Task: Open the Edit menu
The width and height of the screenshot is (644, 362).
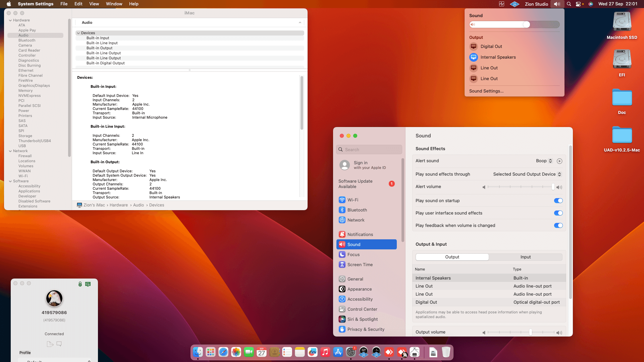Action: pos(78,4)
